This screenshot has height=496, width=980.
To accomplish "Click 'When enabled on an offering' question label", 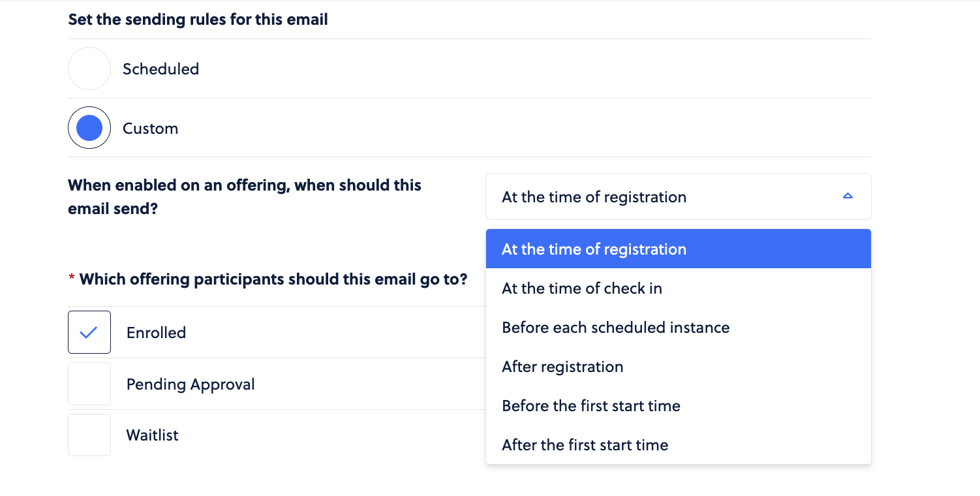I will click(x=245, y=197).
